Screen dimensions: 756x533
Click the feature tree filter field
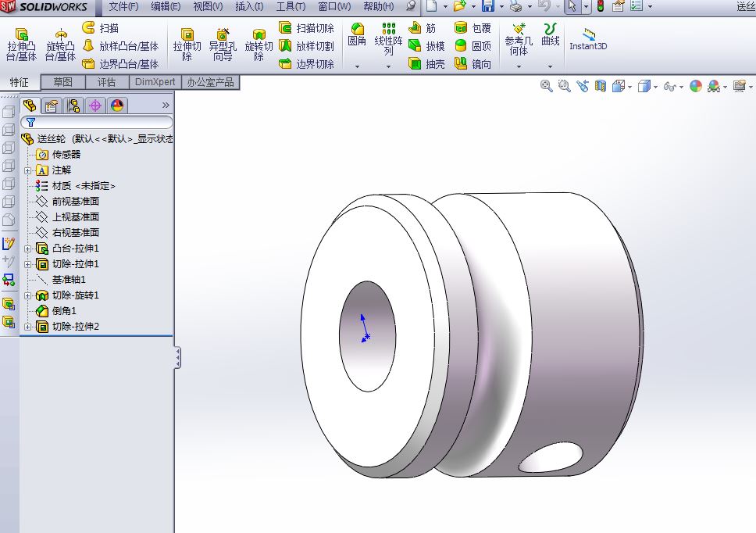[96, 122]
